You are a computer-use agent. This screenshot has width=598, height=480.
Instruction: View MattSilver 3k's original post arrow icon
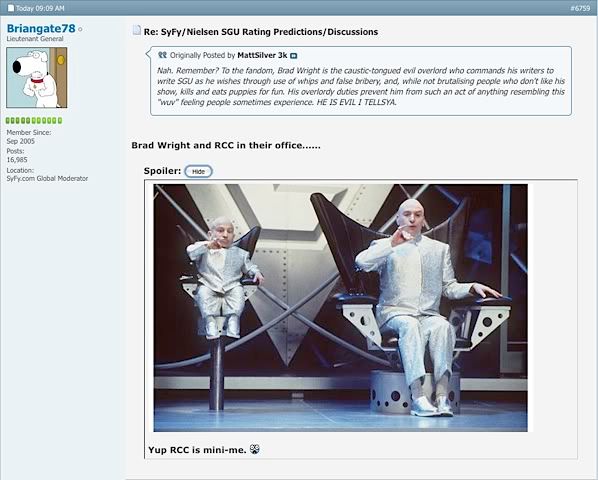[x=293, y=56]
